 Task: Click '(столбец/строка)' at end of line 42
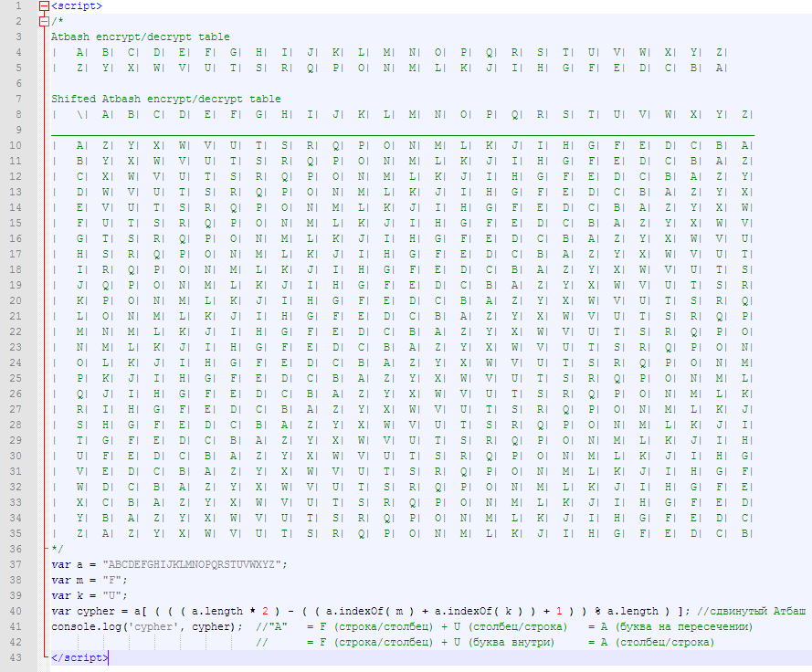664,642
